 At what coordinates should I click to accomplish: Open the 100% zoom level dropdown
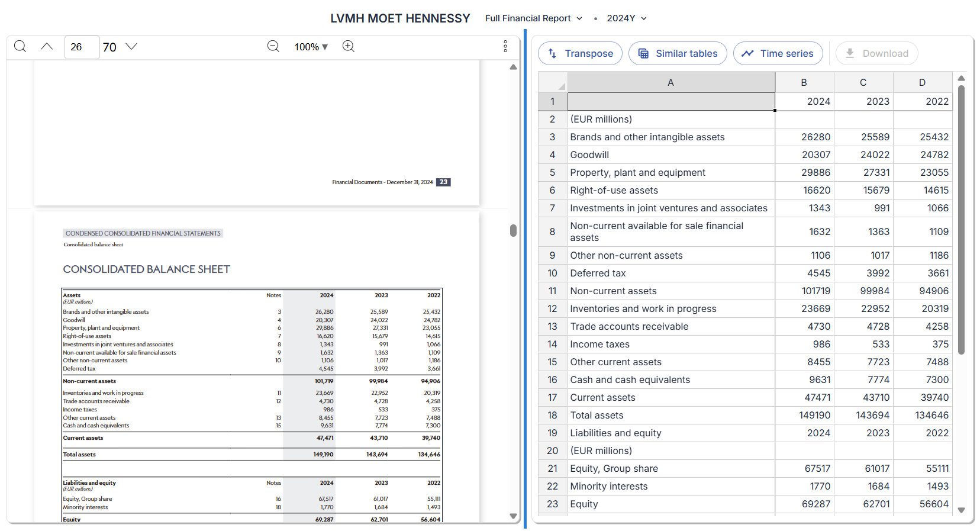click(x=311, y=47)
